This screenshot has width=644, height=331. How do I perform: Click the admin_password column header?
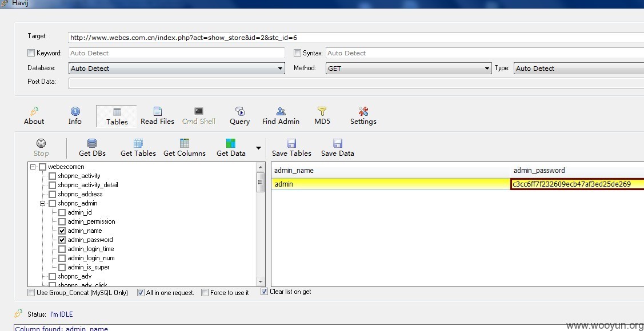coord(577,170)
